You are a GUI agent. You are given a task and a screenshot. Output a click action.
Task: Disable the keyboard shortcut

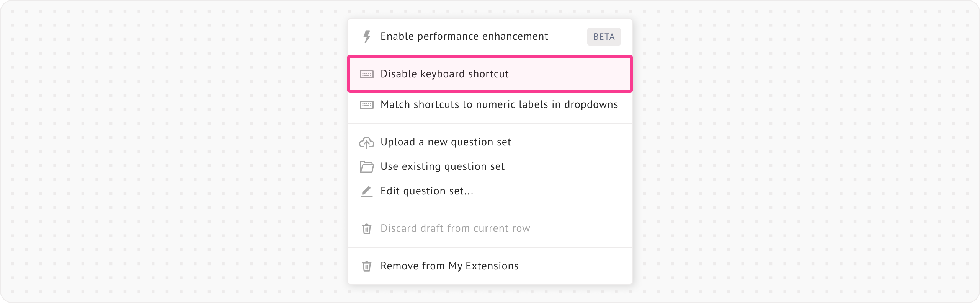[x=444, y=74]
